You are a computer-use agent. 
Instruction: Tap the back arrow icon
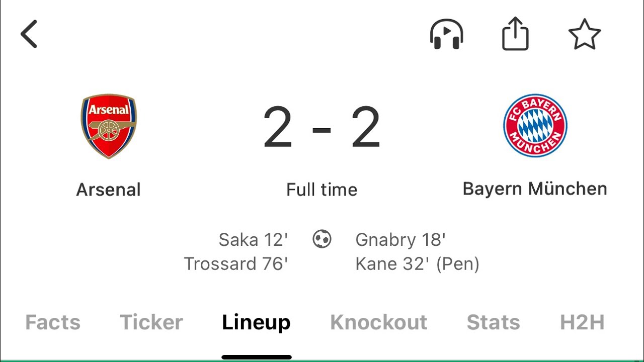(x=29, y=34)
